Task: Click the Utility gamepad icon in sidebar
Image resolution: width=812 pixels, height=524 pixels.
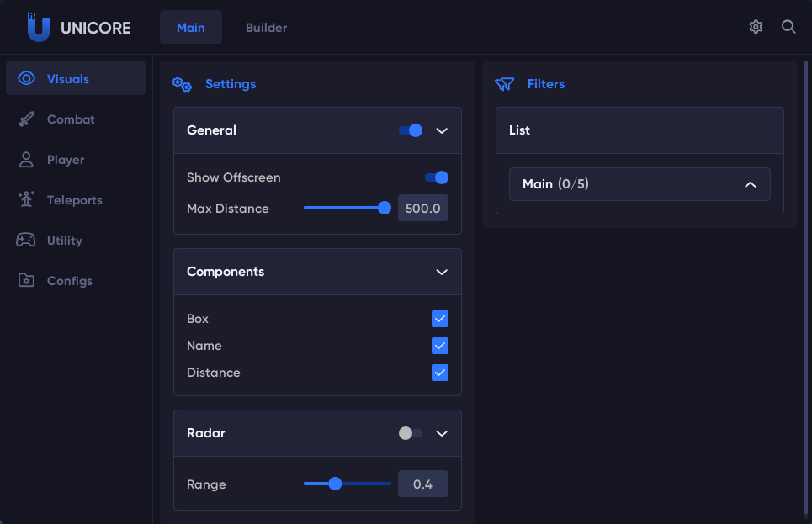Action: point(26,241)
